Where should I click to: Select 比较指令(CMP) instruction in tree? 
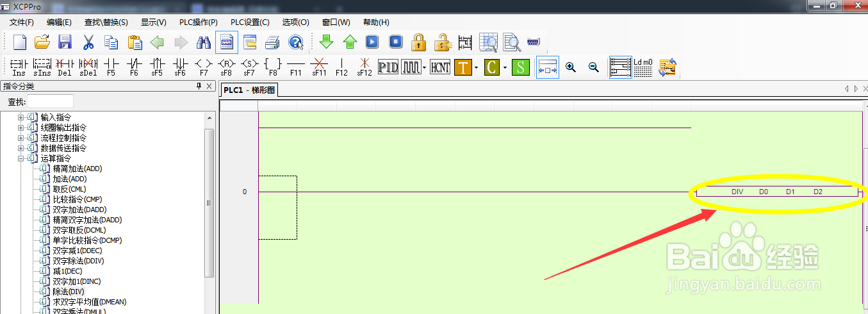click(78, 199)
